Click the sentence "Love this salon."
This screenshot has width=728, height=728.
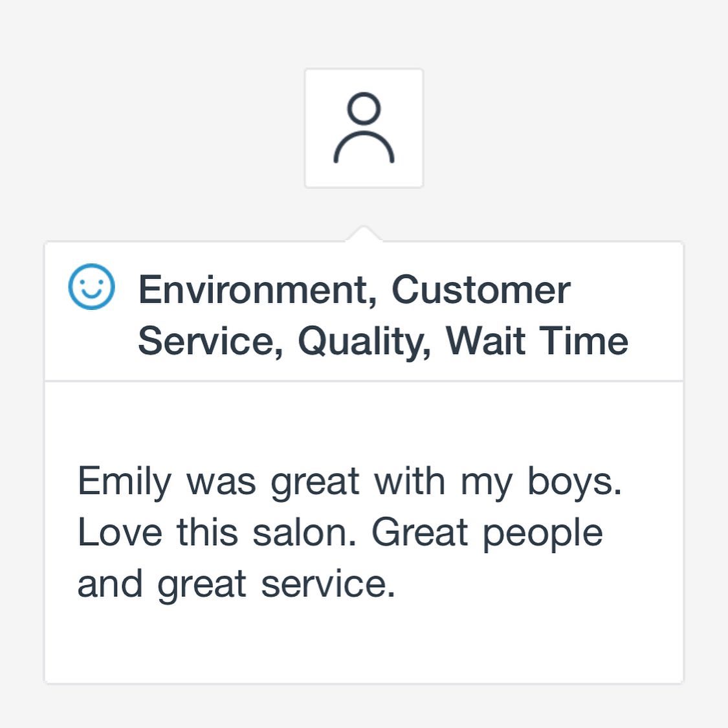click(x=217, y=533)
